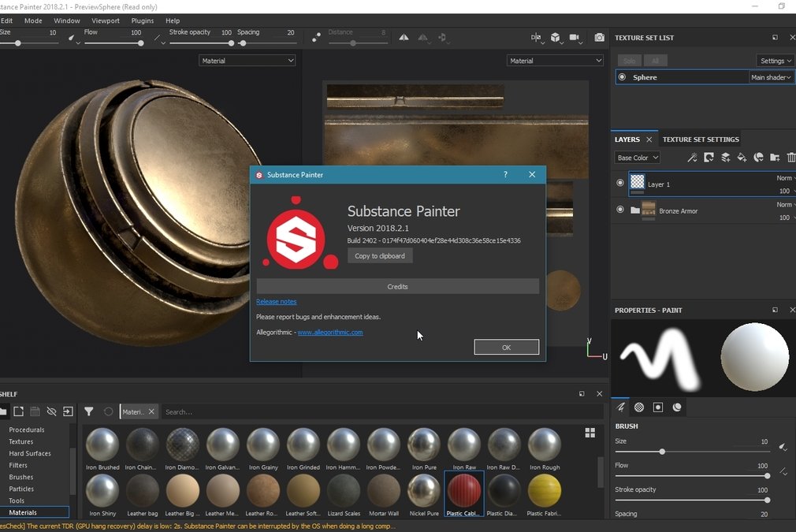Click the viewport camera mode icon
The image size is (796, 532).
[575, 38]
